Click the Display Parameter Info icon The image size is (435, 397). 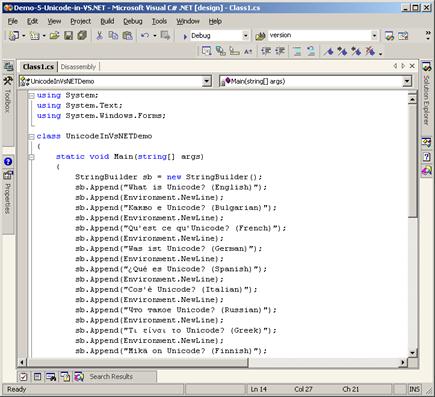(x=220, y=51)
